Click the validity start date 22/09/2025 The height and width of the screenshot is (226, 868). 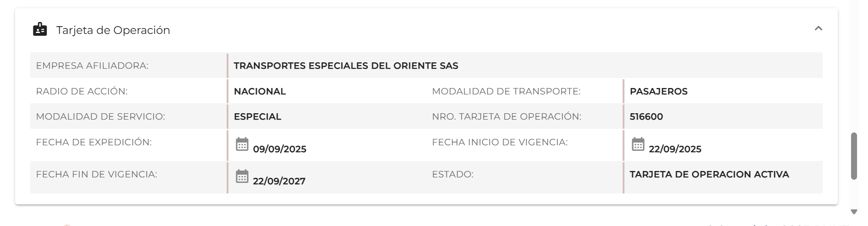point(675,149)
